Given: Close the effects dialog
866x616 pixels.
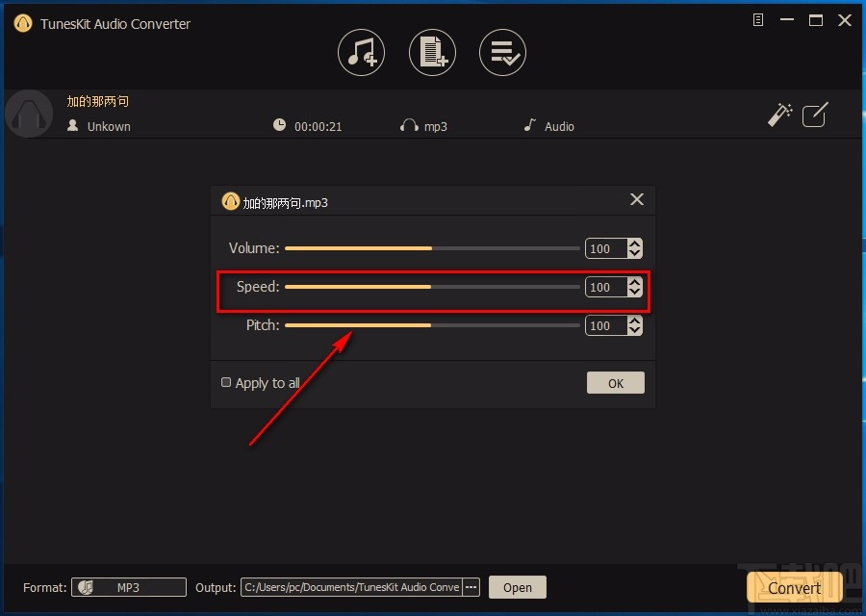Looking at the screenshot, I should tap(637, 199).
